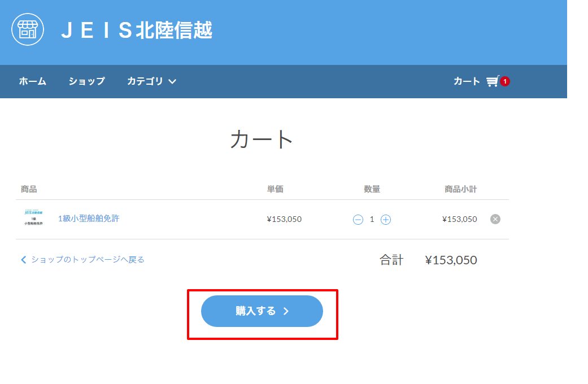Open the ショップ menu item
The width and height of the screenshot is (588, 384).
tap(87, 81)
